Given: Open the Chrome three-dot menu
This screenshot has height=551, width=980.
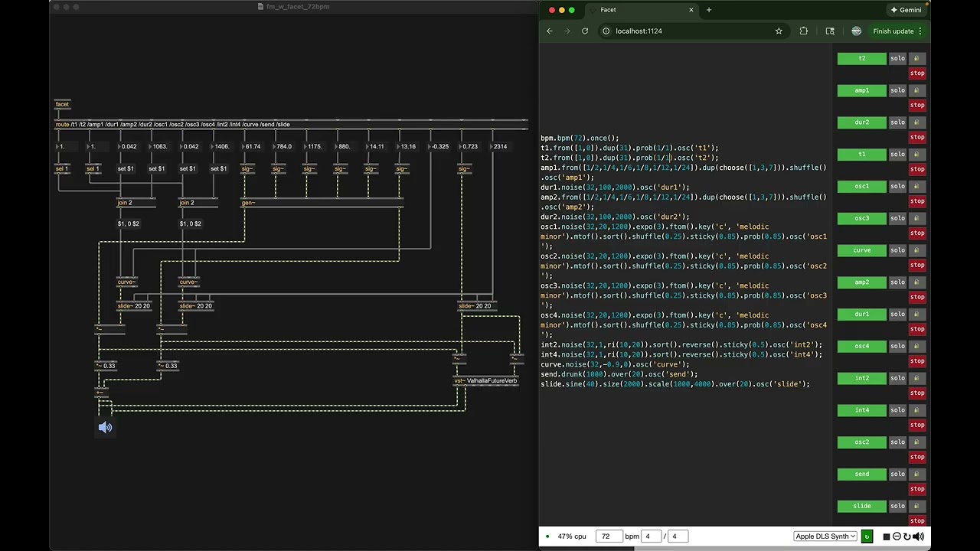Looking at the screenshot, I should pos(920,31).
